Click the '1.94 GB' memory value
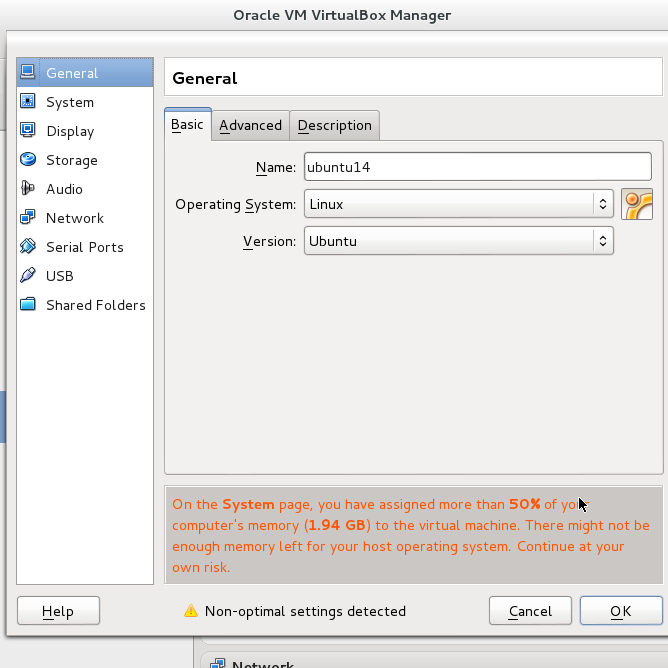668x668 pixels. point(337,525)
